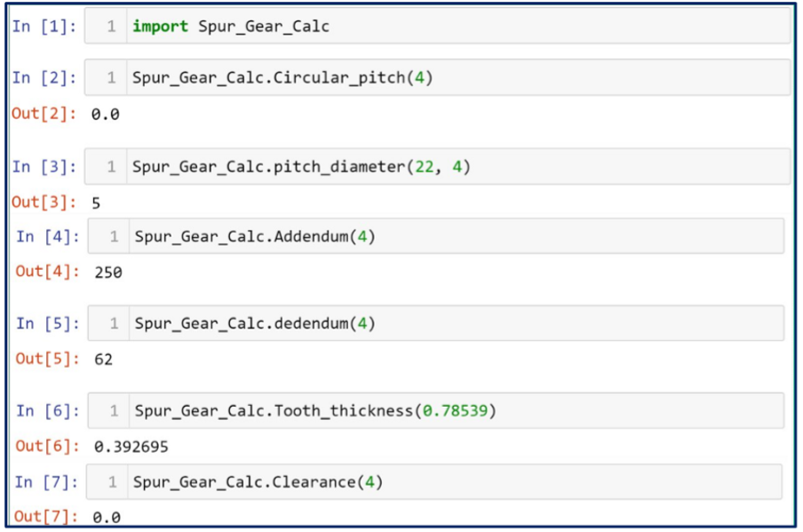803x532 pixels.
Task: Click the Out[4] prompt label
Action: (48, 272)
